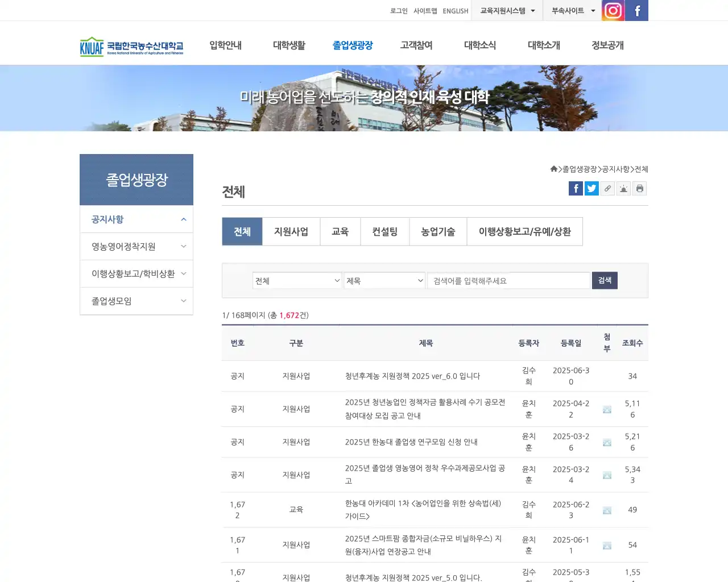Open the 대학생활 main menu

[289, 45]
